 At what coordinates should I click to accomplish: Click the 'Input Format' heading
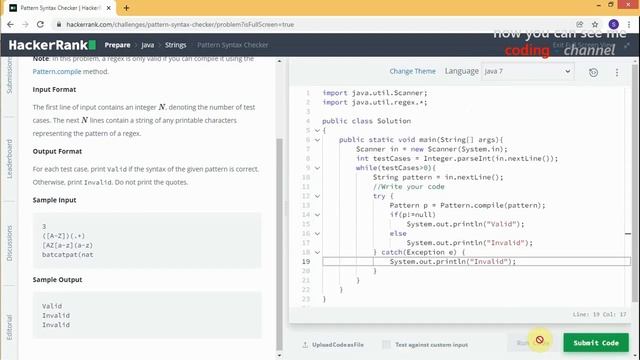pos(54,89)
